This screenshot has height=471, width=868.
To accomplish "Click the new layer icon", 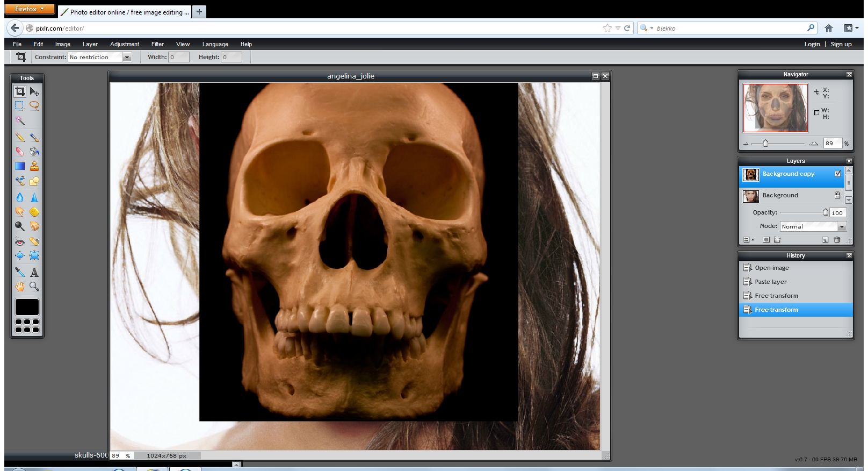I will [826, 240].
